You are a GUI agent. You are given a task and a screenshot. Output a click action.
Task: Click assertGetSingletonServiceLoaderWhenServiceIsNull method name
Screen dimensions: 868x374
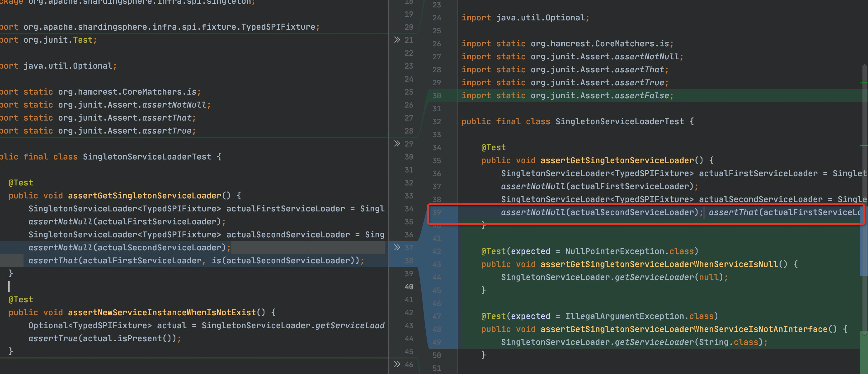[x=659, y=264]
